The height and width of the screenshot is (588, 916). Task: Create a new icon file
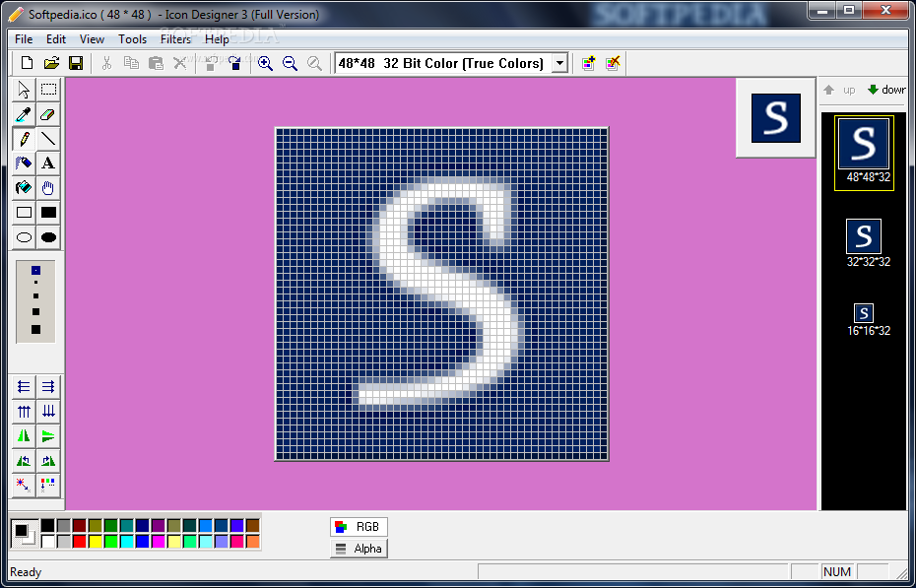tap(27, 63)
